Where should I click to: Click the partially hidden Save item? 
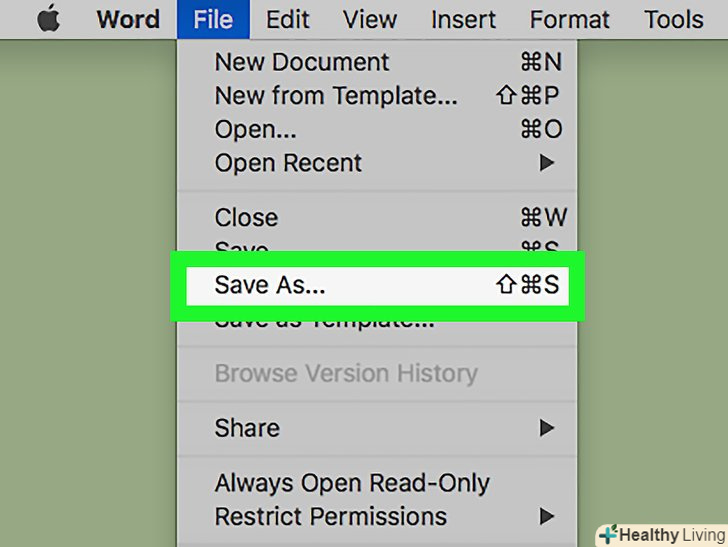242,246
